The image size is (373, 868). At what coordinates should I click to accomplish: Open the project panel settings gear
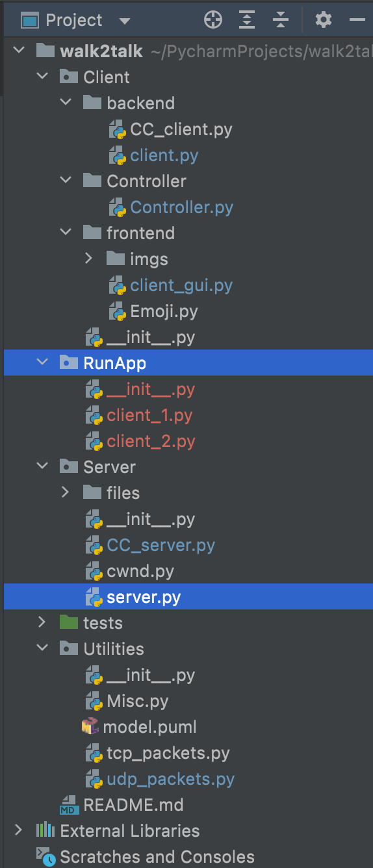pyautogui.click(x=323, y=20)
